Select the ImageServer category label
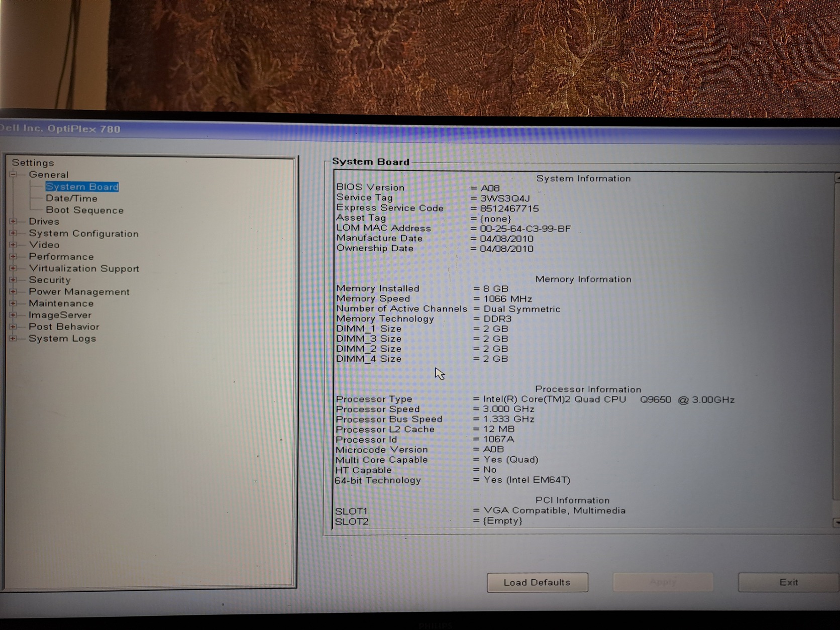The image size is (840, 630). click(x=60, y=315)
